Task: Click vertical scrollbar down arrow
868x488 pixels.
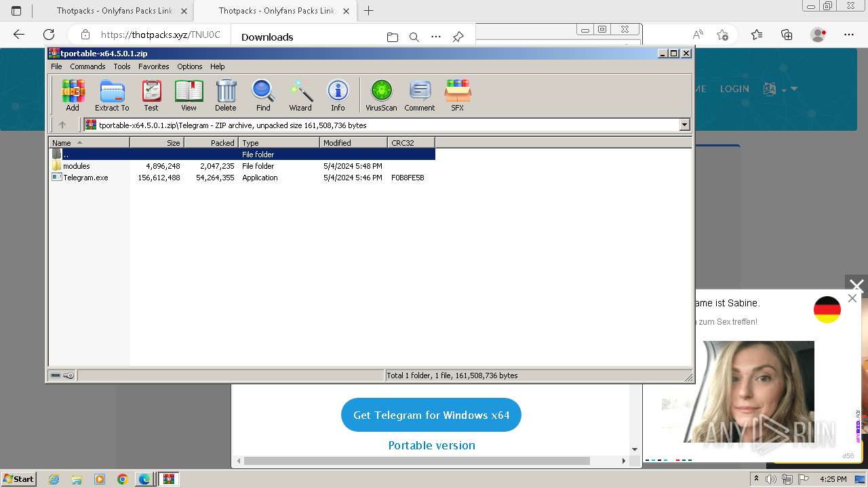Action: point(635,449)
